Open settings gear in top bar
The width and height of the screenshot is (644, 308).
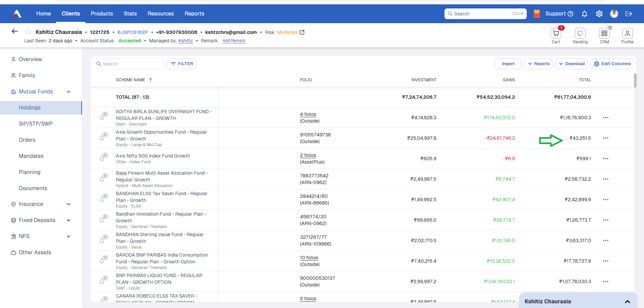coord(599,14)
